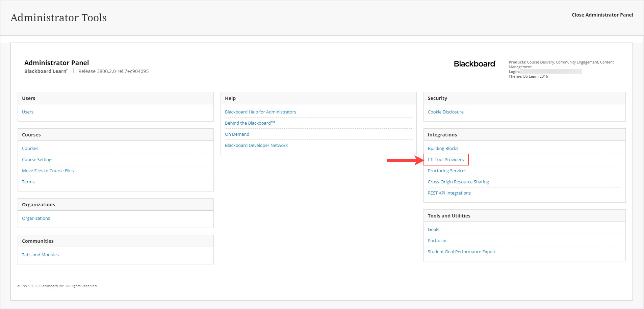Screen dimensions: 644x309
Task: Open Blackboard Developer Network
Action: 256,146
